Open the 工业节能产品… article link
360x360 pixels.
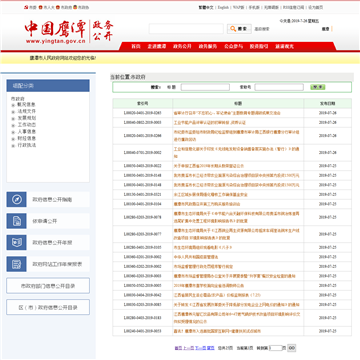[x=209, y=123]
